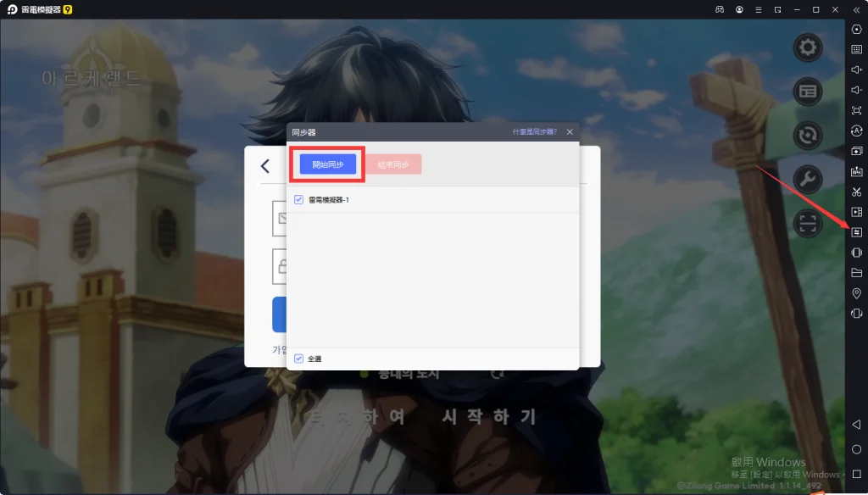This screenshot has width=868, height=495.
Task: Increase volume with the speaker plus icon
Action: [x=856, y=70]
